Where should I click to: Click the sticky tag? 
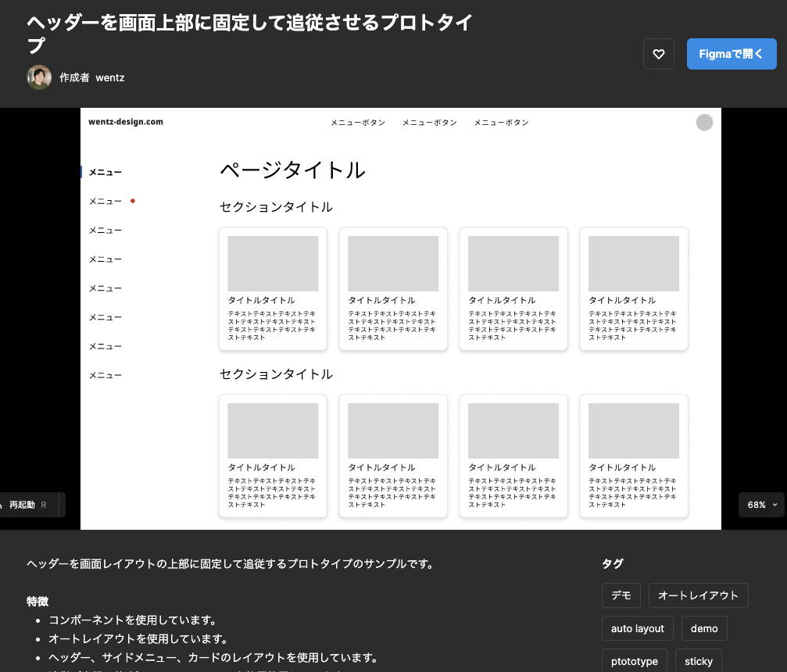[698, 660]
